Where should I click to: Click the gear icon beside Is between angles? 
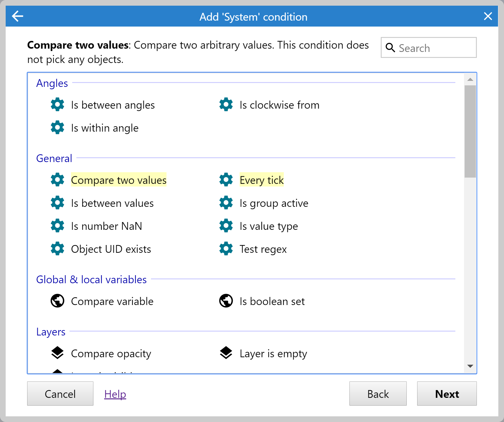[x=57, y=105]
